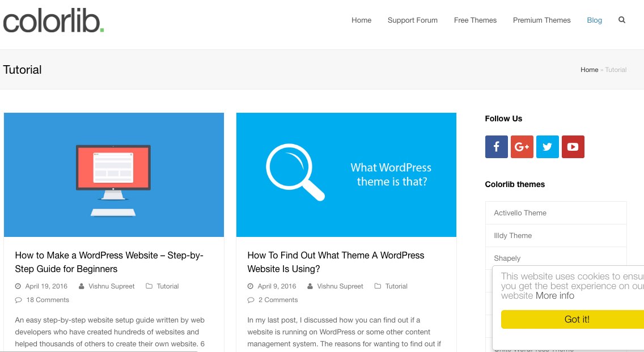Open Premium Themes menu item

[542, 20]
